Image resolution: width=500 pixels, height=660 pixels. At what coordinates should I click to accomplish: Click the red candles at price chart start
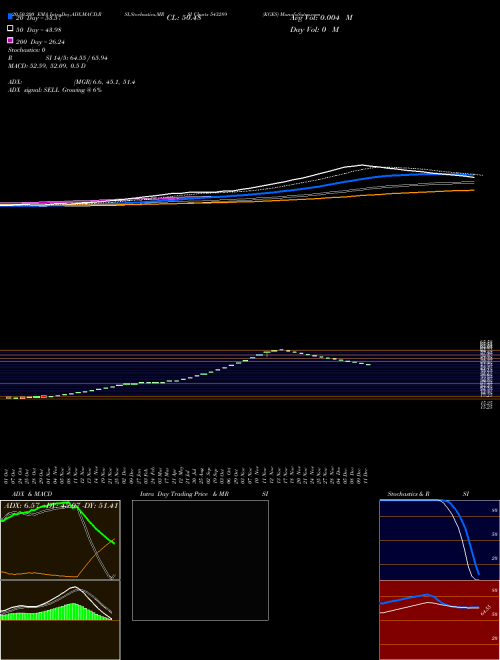[26, 397]
